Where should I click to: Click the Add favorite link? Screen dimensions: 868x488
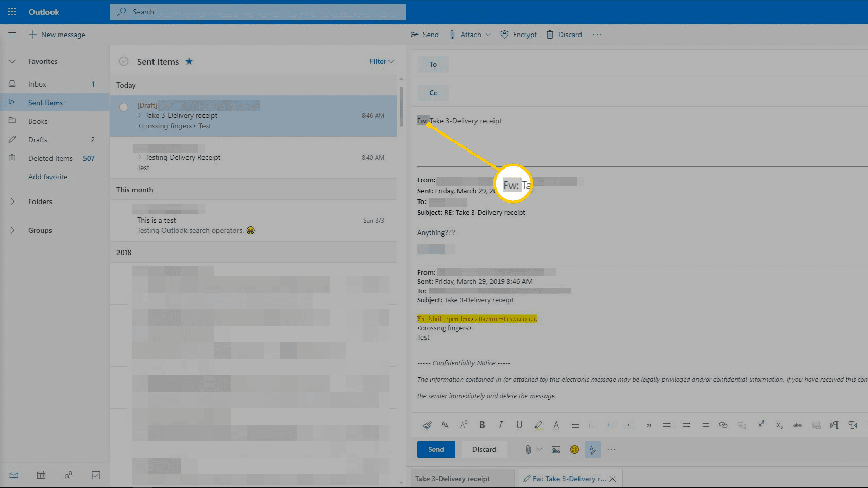tap(48, 177)
